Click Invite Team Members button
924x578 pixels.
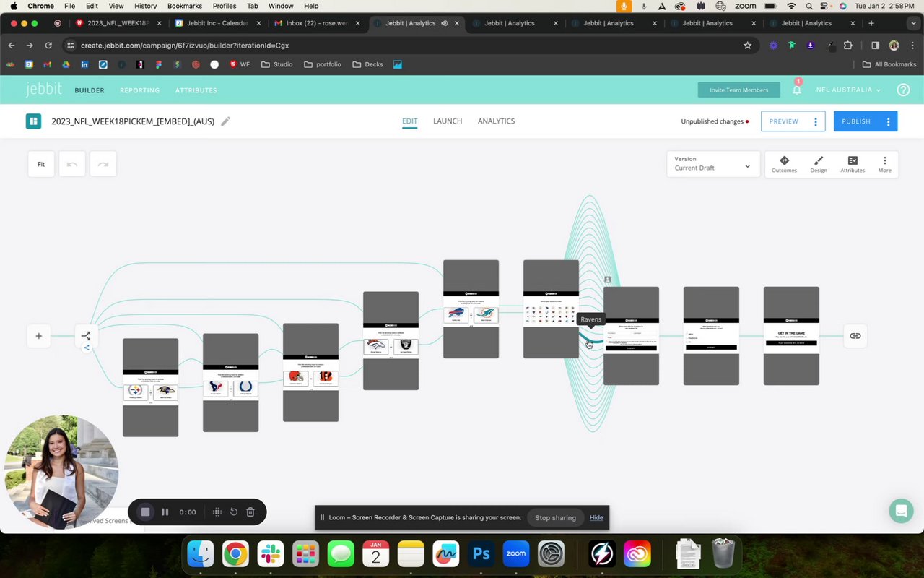[738, 90]
